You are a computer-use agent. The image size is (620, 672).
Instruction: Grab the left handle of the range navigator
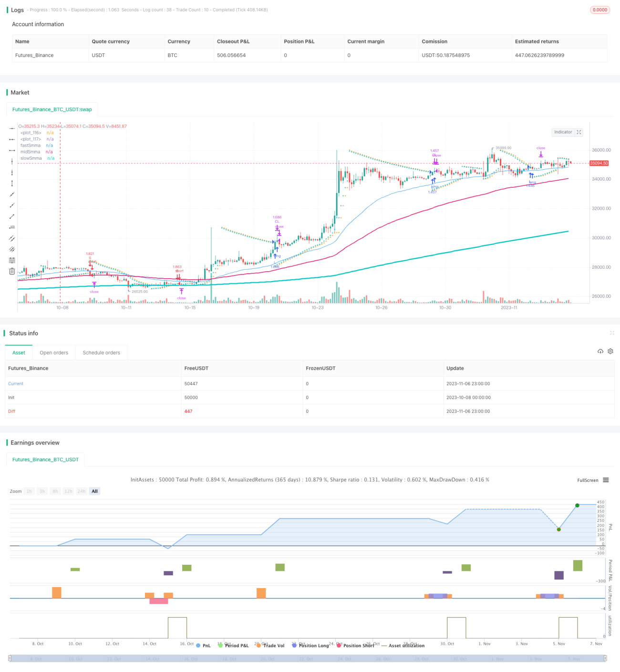pyautogui.click(x=10, y=658)
